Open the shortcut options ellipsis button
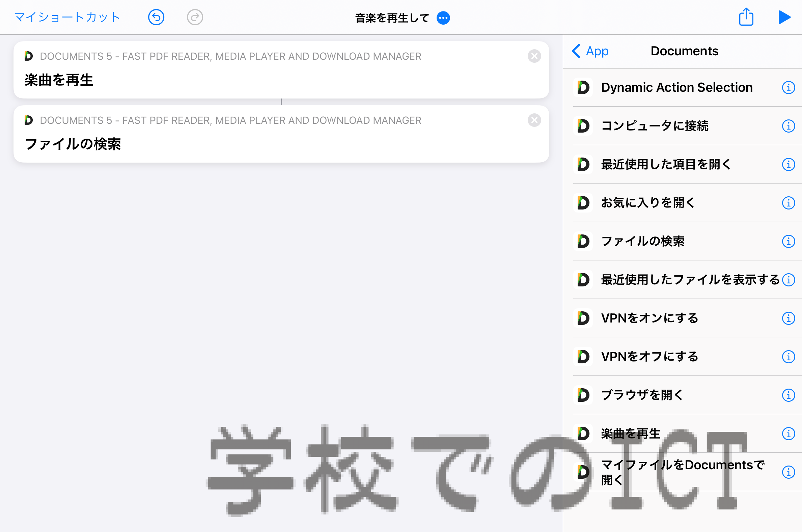This screenshot has height=532, width=802. (x=443, y=18)
